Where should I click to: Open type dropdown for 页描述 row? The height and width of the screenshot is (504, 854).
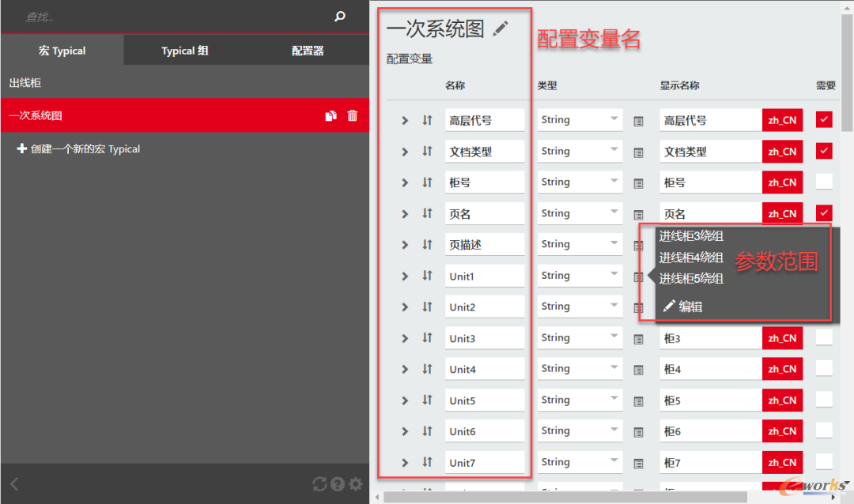click(580, 244)
